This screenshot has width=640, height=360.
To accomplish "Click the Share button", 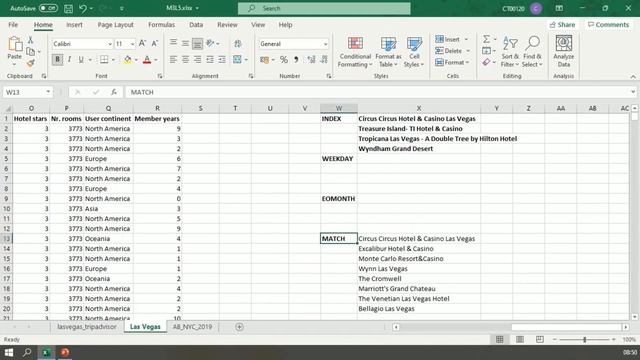I will tap(562, 25).
